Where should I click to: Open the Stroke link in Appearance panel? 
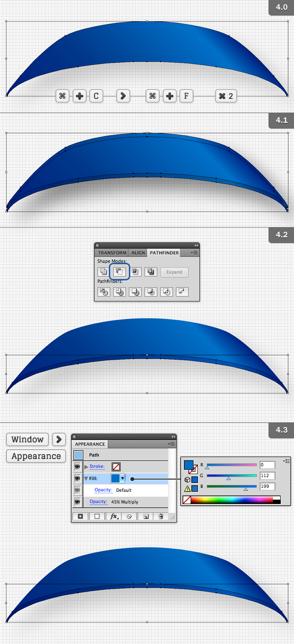(x=97, y=467)
